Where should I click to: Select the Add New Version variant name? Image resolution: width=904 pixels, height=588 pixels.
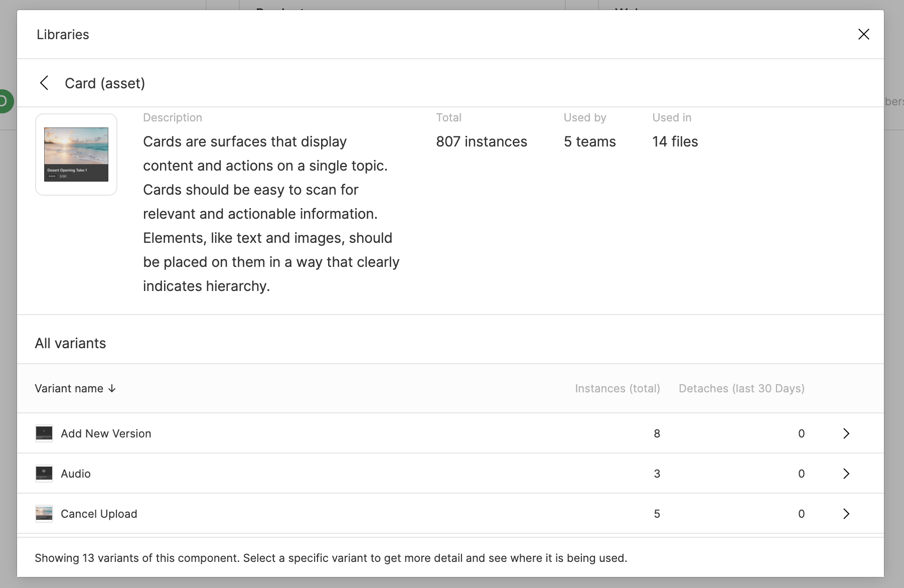pyautogui.click(x=106, y=433)
